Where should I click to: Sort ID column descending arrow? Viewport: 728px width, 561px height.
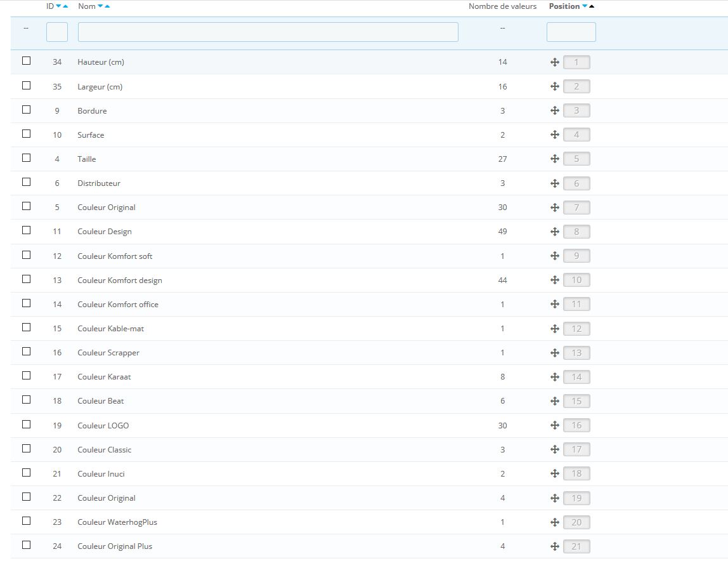(x=58, y=6)
